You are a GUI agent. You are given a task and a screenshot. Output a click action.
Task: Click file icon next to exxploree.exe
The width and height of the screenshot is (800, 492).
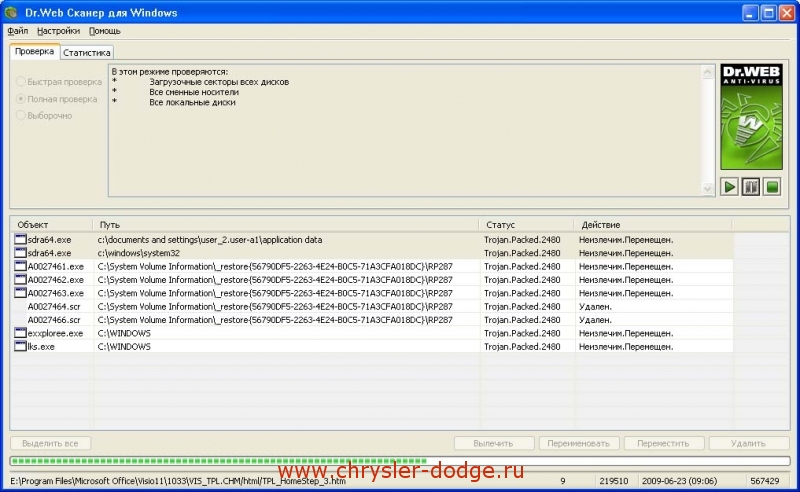(20, 333)
